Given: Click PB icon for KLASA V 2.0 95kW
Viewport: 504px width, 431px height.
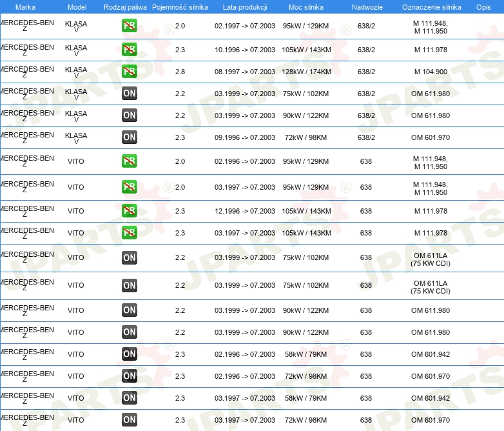Looking at the screenshot, I should [x=130, y=26].
